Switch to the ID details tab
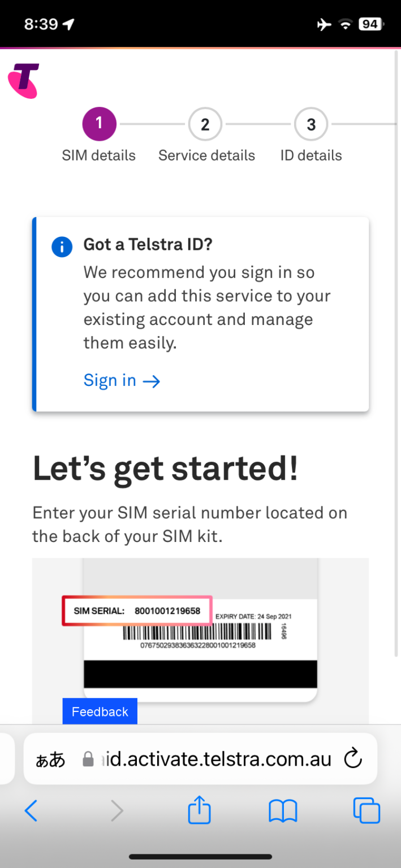This screenshot has width=401, height=868. pyautogui.click(x=311, y=155)
